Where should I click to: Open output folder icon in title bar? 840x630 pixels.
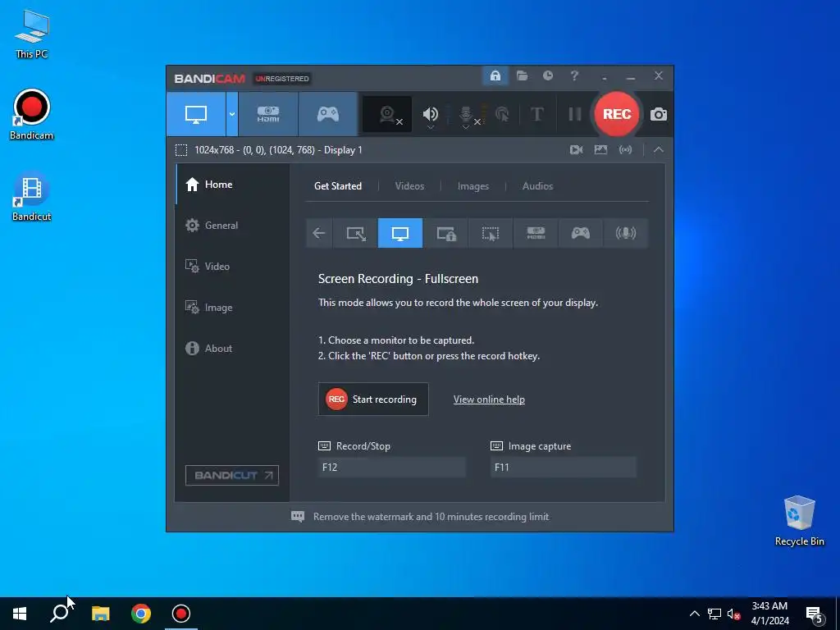522,76
